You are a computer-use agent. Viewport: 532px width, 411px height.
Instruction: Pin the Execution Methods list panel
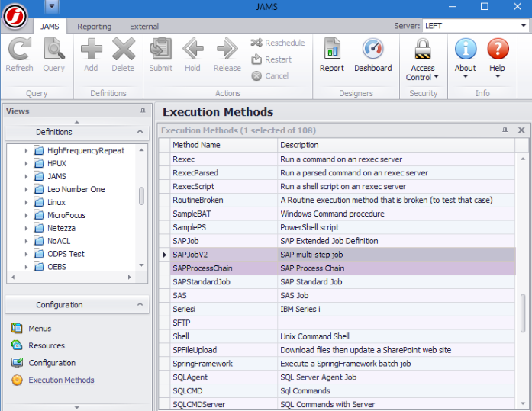[x=505, y=130]
